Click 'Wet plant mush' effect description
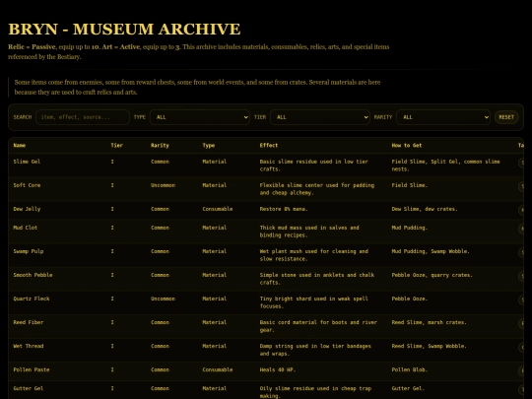Image resolution: width=532 pixels, height=399 pixels. (x=314, y=255)
